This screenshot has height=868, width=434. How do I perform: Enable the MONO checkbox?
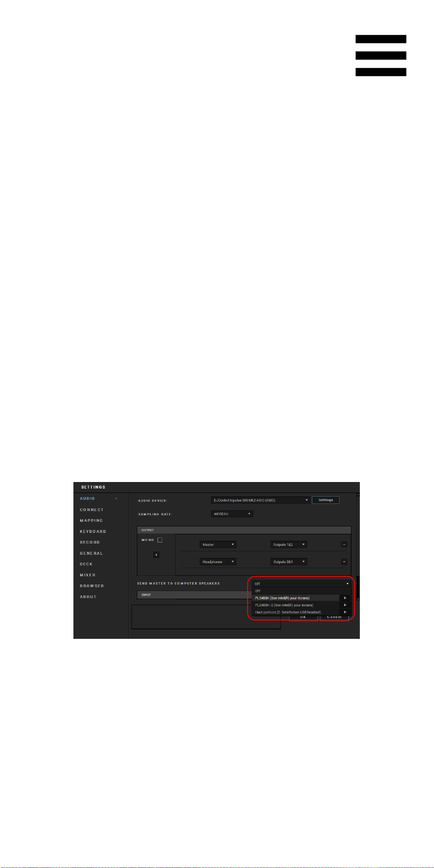pyautogui.click(x=160, y=540)
